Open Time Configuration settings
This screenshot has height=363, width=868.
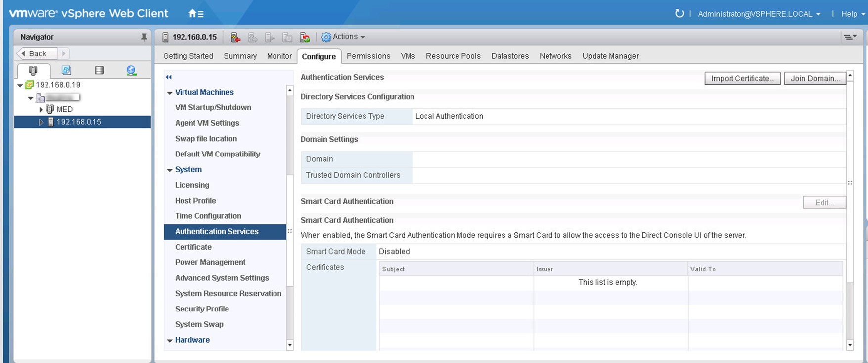208,215
